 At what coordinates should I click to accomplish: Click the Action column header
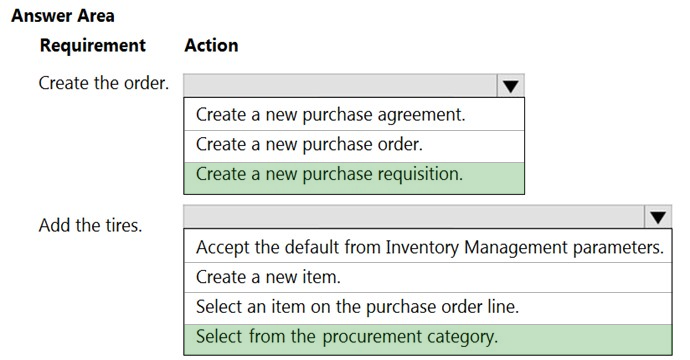211,45
